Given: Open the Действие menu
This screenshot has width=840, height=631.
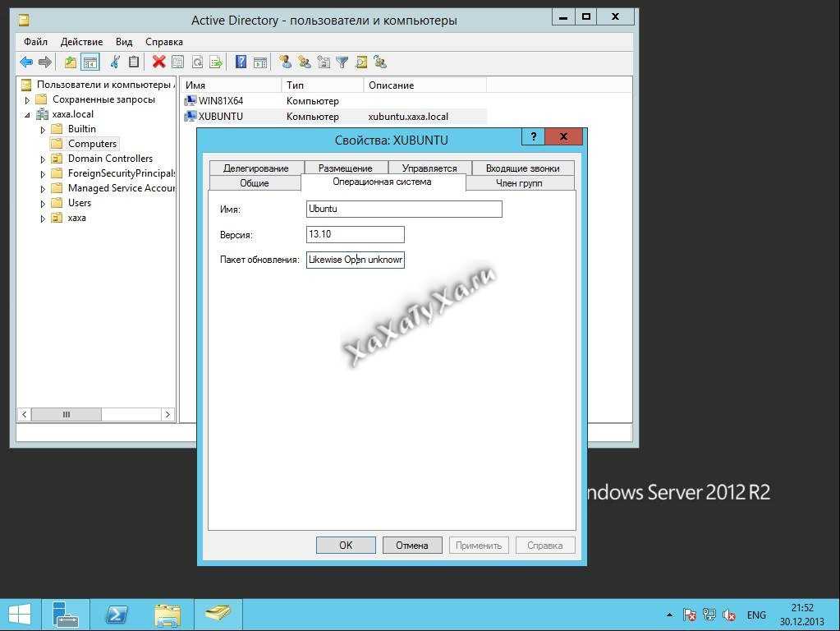Looking at the screenshot, I should [81, 42].
